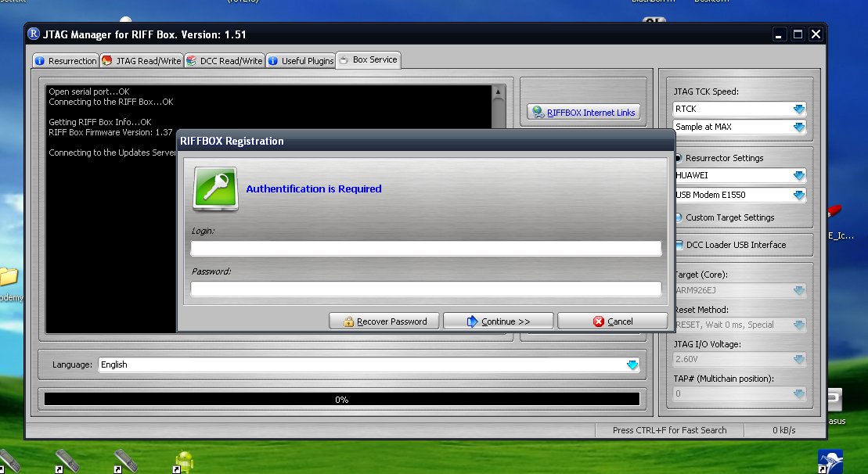Click the 0% progress bar
The height and width of the screenshot is (474, 868).
(342, 400)
